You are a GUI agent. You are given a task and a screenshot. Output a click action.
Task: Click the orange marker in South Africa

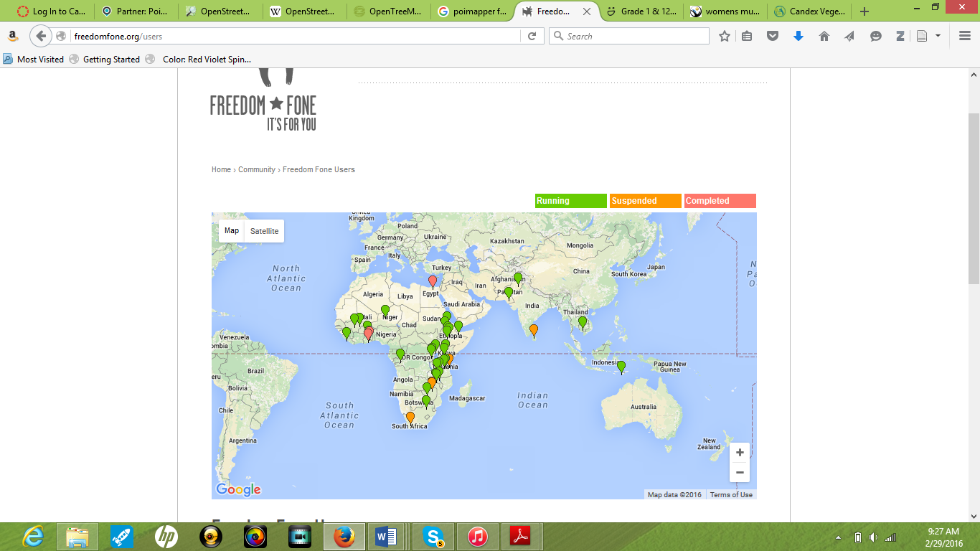(x=410, y=418)
